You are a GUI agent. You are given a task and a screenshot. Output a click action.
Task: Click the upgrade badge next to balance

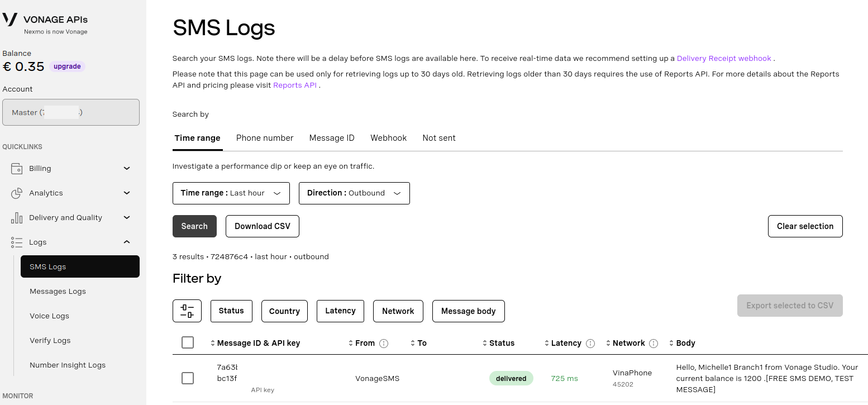click(68, 66)
